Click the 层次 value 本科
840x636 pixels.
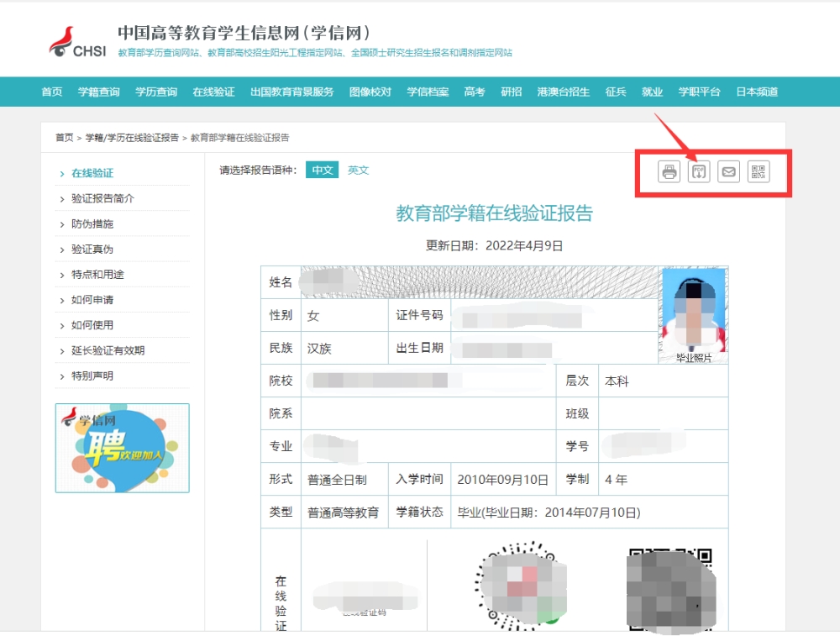coord(617,381)
